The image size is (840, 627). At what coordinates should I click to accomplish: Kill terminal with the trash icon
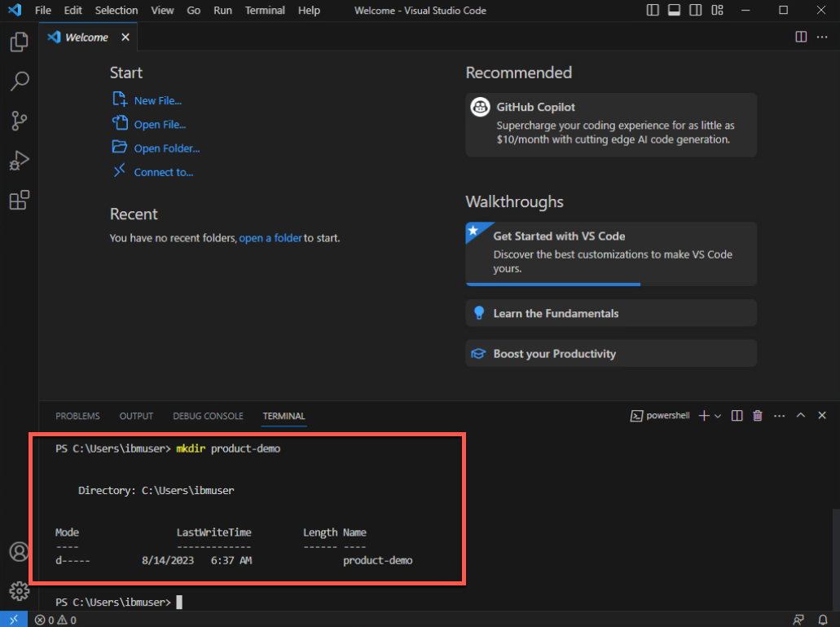point(758,416)
